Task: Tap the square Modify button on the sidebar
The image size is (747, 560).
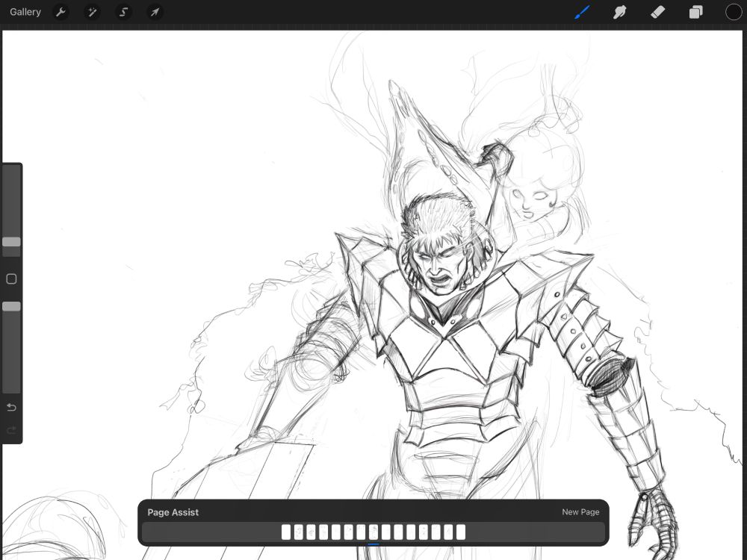Action: coord(11,279)
